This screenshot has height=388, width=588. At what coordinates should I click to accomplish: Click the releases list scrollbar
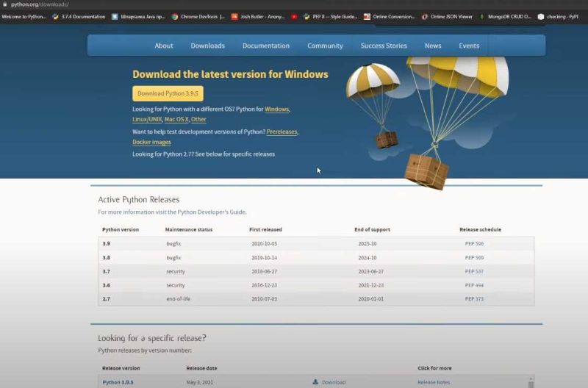click(x=531, y=382)
